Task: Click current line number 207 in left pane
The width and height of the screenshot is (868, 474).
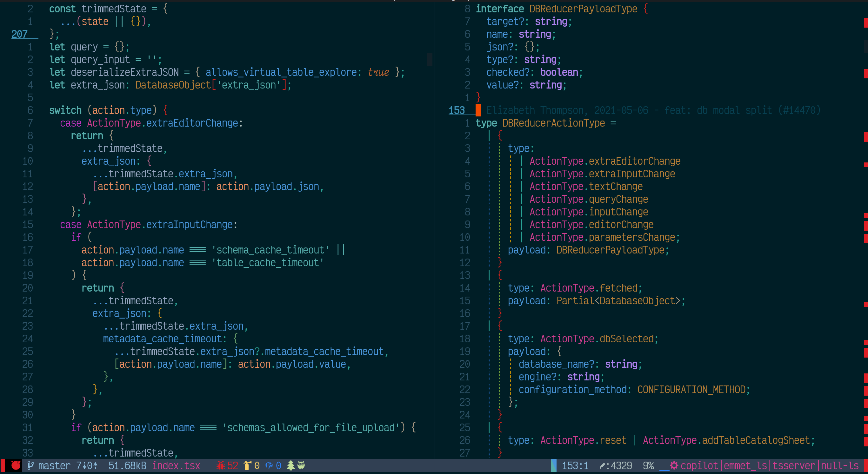Action: 20,34
